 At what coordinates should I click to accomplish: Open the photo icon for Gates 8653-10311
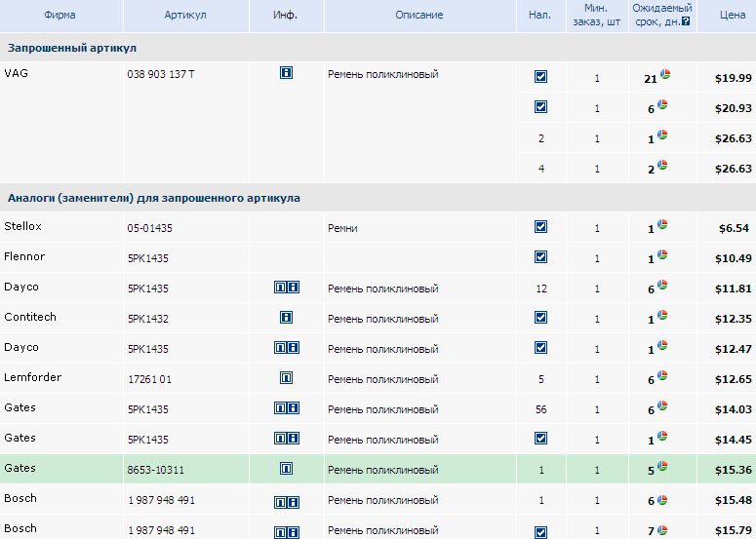[x=287, y=468]
